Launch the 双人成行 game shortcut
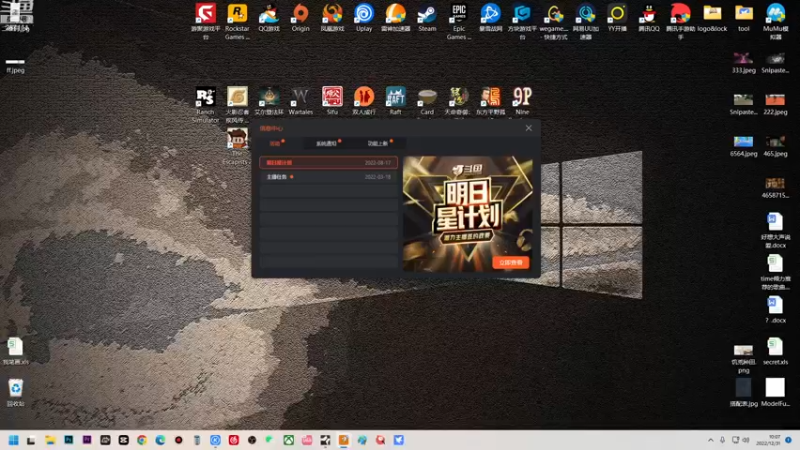The image size is (800, 450). coord(364,101)
